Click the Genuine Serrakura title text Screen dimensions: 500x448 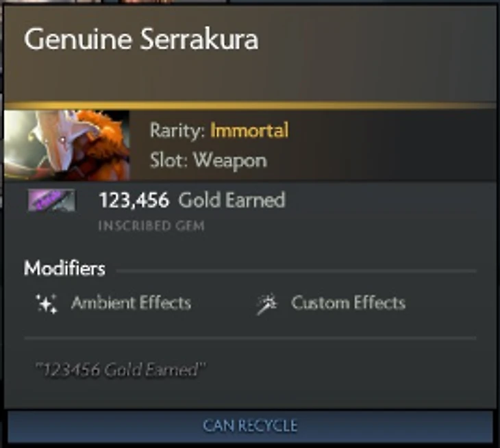(x=141, y=39)
